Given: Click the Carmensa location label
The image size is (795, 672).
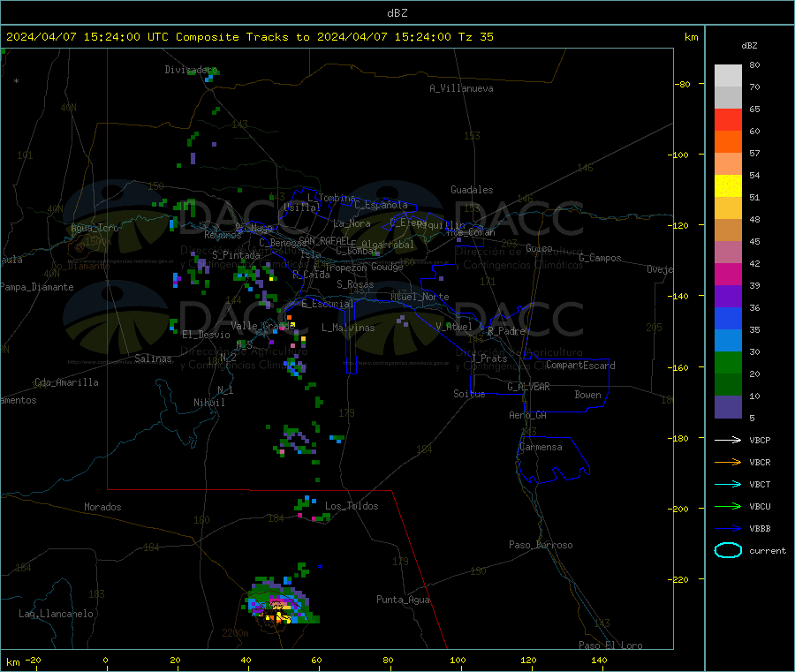Looking at the screenshot, I should pyautogui.click(x=541, y=447).
